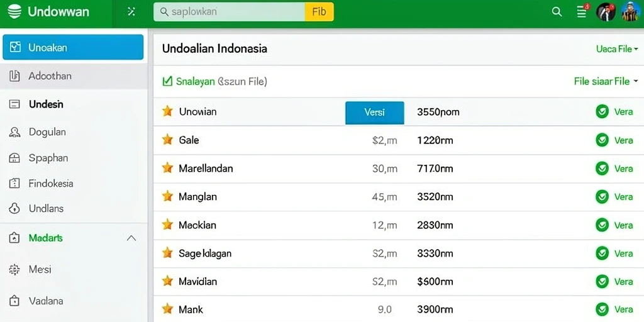Screen dimensions: 644x322
Task: Toggle star for Mavidian row
Action: 167,281
